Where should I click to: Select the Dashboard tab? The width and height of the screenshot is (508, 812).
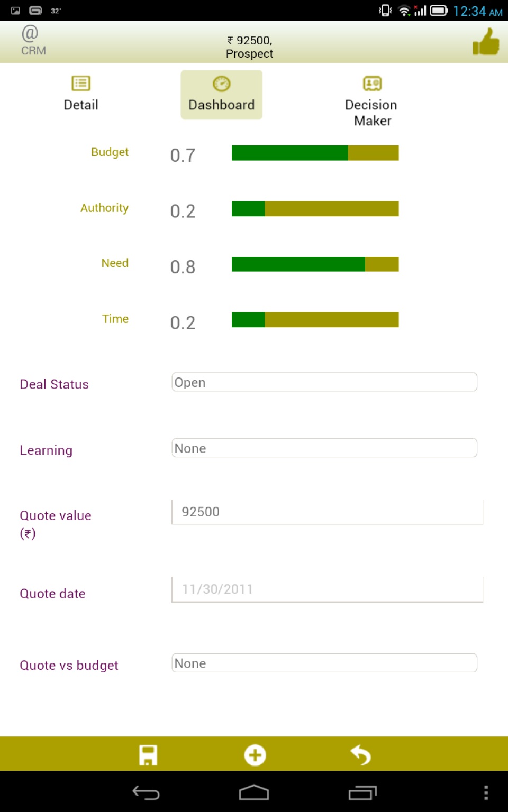222,95
